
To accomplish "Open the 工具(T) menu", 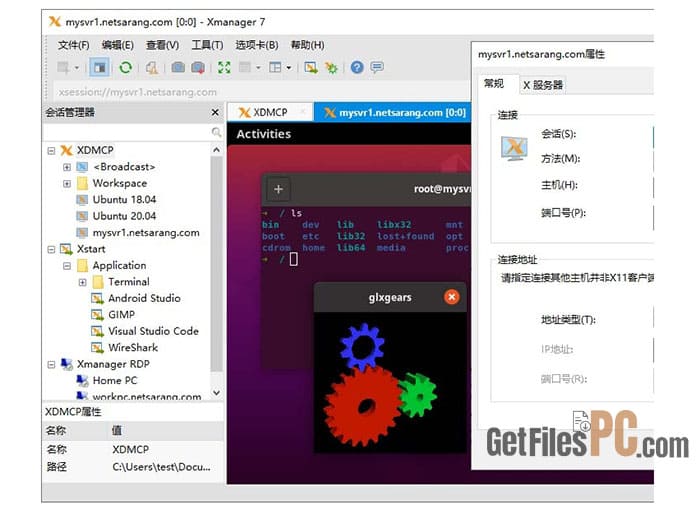I will pyautogui.click(x=207, y=45).
